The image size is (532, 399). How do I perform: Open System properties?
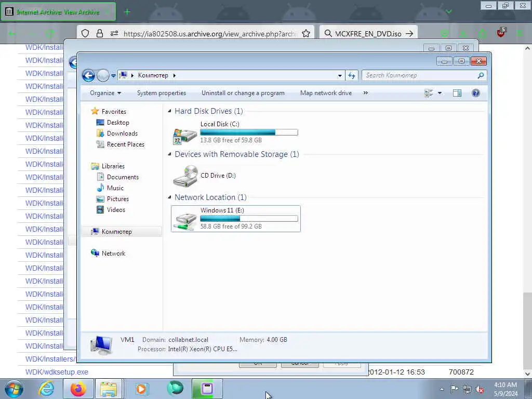coord(162,93)
